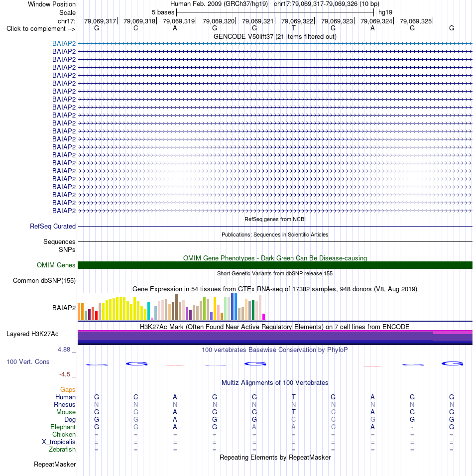Open the OMIM Genes track label
Screen dimensions: 473x476
click(56, 265)
